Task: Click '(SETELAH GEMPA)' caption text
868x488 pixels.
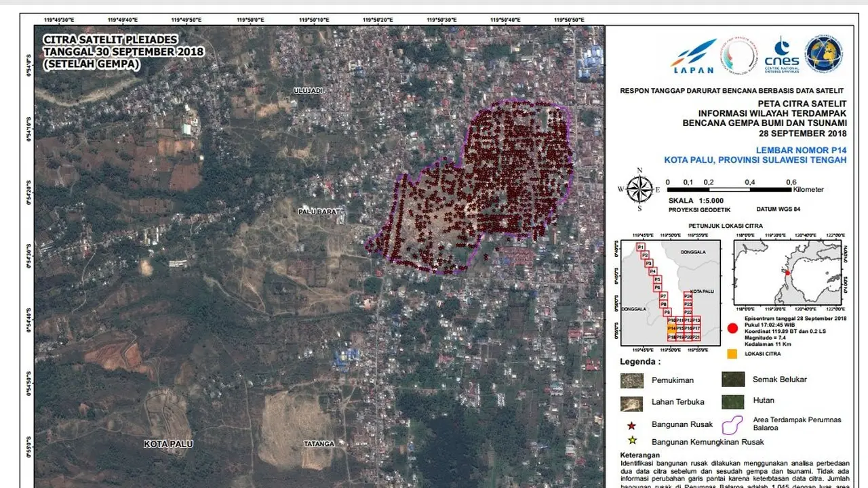Action: pyautogui.click(x=91, y=64)
